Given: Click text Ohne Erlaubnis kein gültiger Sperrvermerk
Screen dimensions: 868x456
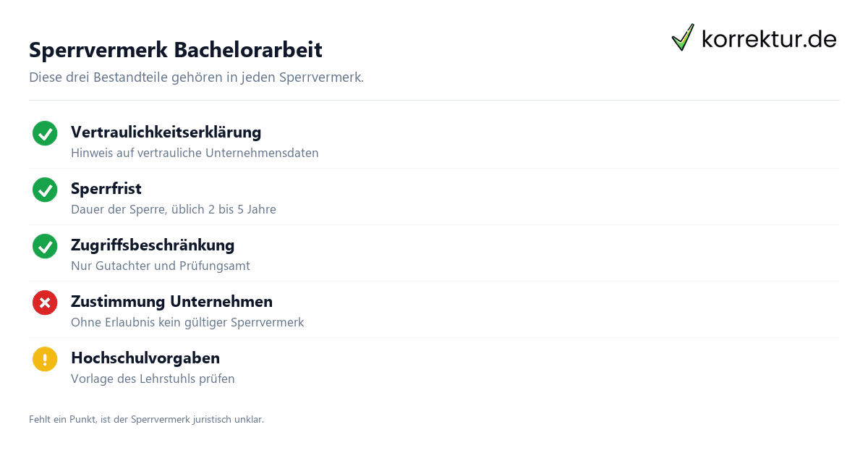Looking at the screenshot, I should pos(187,323).
